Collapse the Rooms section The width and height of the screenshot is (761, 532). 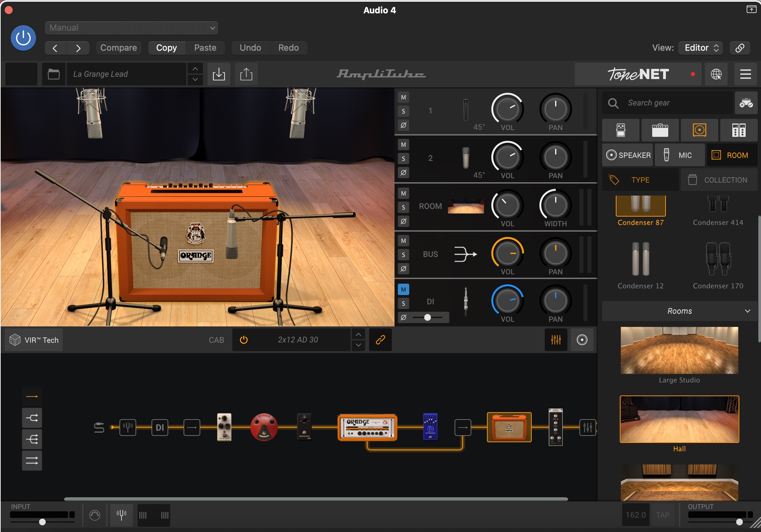click(679, 311)
